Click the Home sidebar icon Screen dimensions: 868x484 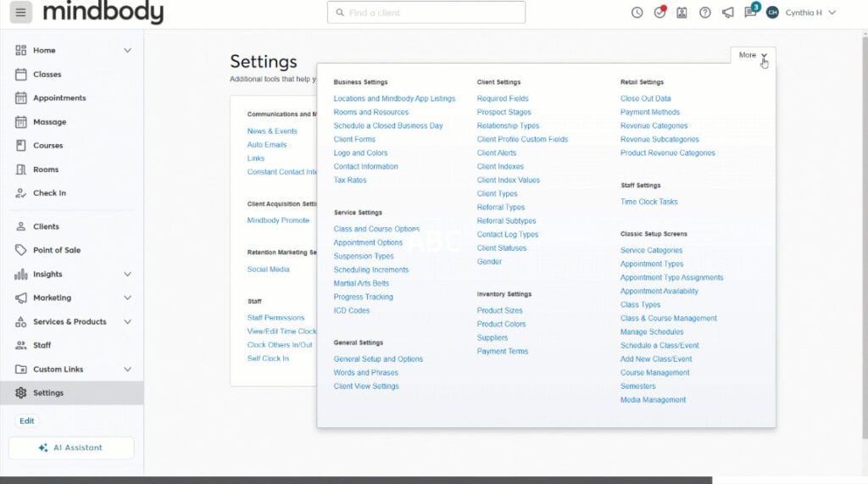(21, 50)
